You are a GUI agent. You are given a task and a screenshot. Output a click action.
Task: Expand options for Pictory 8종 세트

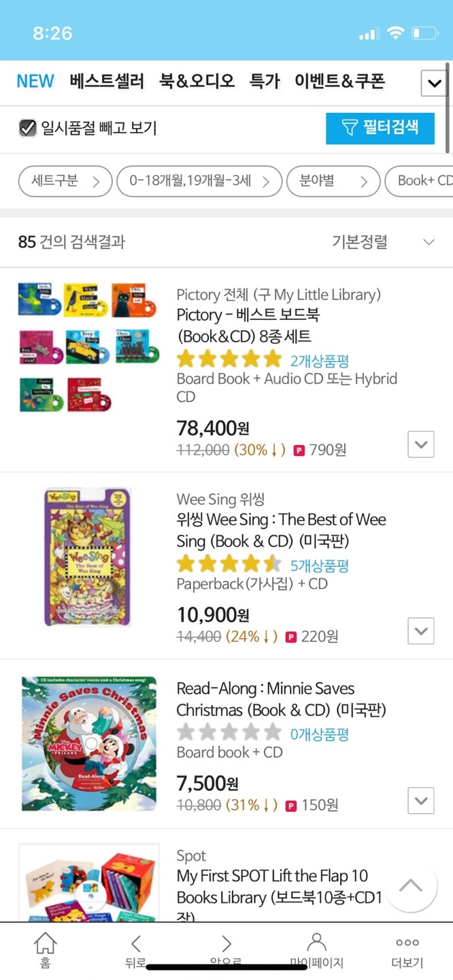click(421, 445)
